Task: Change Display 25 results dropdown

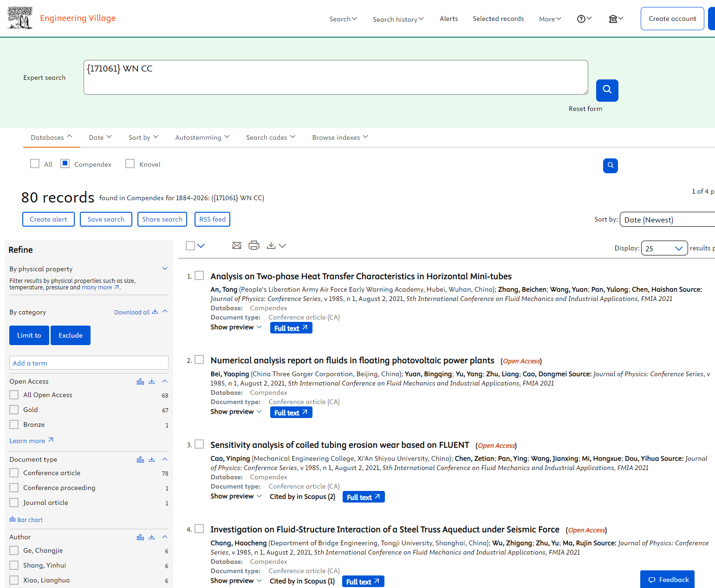Action: click(x=664, y=248)
